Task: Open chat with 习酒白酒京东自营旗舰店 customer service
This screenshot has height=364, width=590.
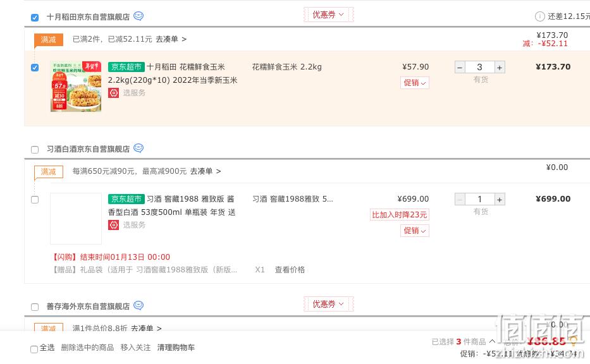Action: (138, 148)
